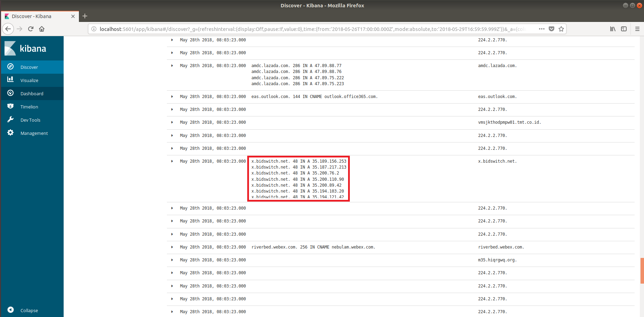Select the Management menu label
The width and height of the screenshot is (644, 317).
(x=34, y=133)
